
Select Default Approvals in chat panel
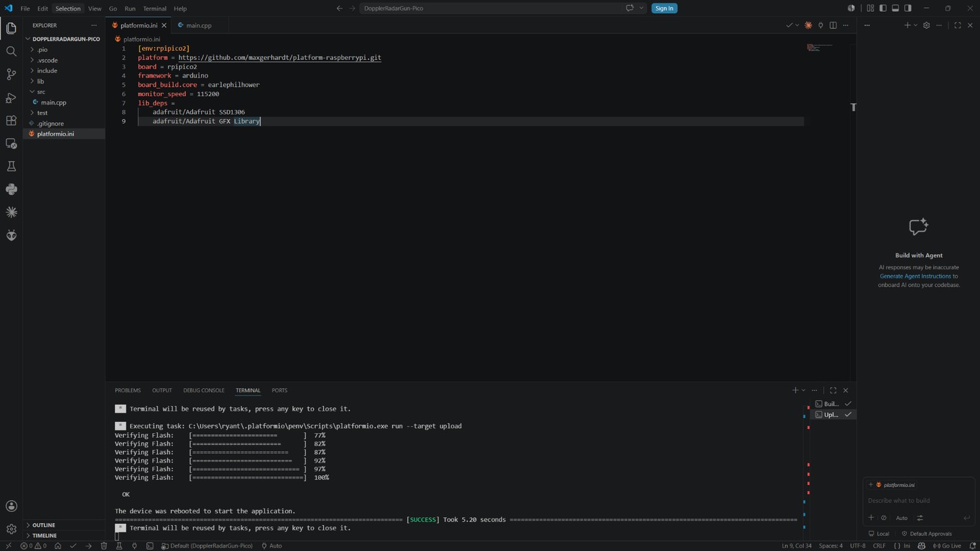(x=926, y=534)
